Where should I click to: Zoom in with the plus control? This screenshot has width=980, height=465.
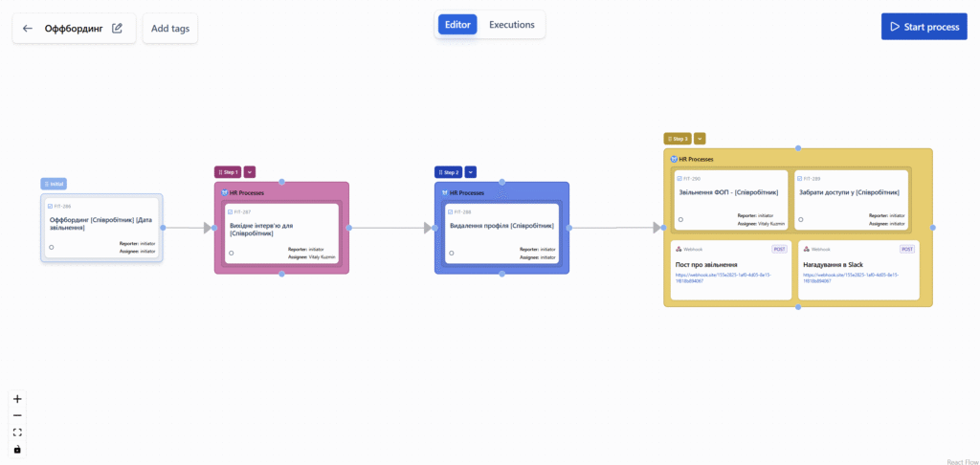[17, 399]
